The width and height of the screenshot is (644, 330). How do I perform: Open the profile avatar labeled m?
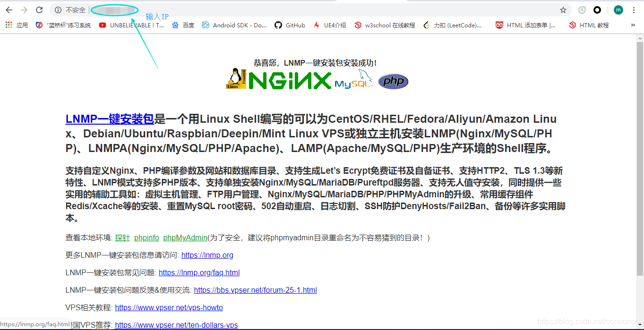[618, 10]
